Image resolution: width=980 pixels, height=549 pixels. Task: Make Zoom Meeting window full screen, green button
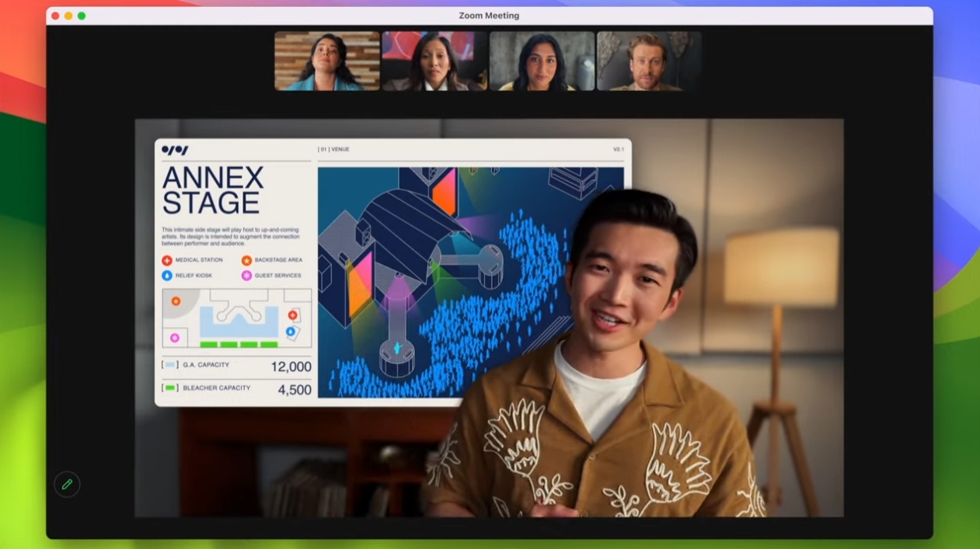click(82, 16)
